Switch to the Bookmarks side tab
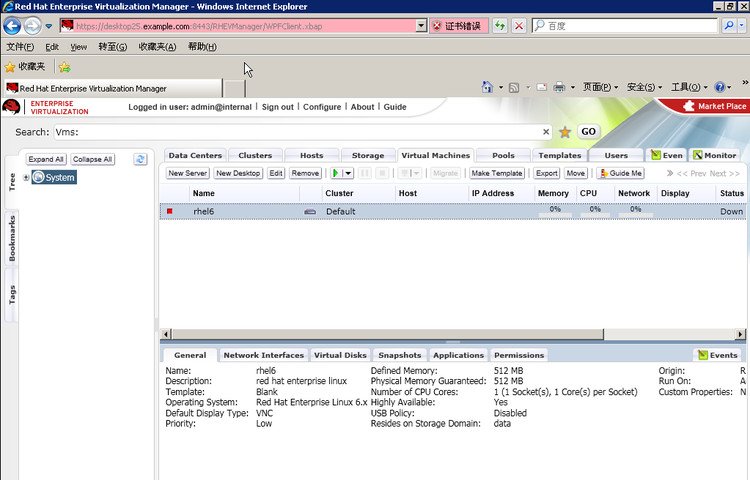Image resolution: width=750 pixels, height=480 pixels. [x=12, y=238]
